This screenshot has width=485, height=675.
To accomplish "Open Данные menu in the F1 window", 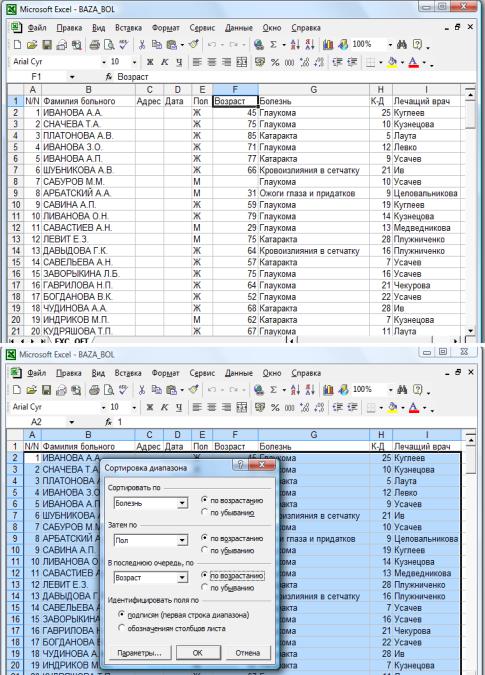I will coord(239,28).
